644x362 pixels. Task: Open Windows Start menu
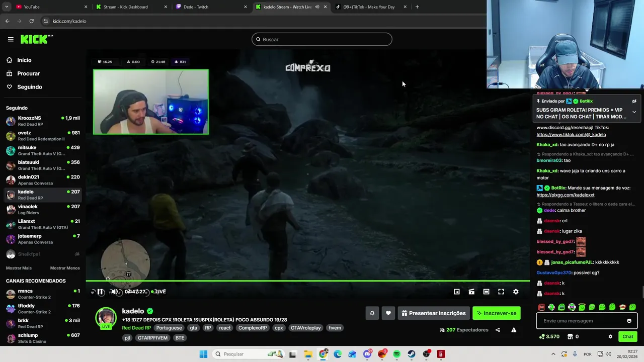pos(203,354)
